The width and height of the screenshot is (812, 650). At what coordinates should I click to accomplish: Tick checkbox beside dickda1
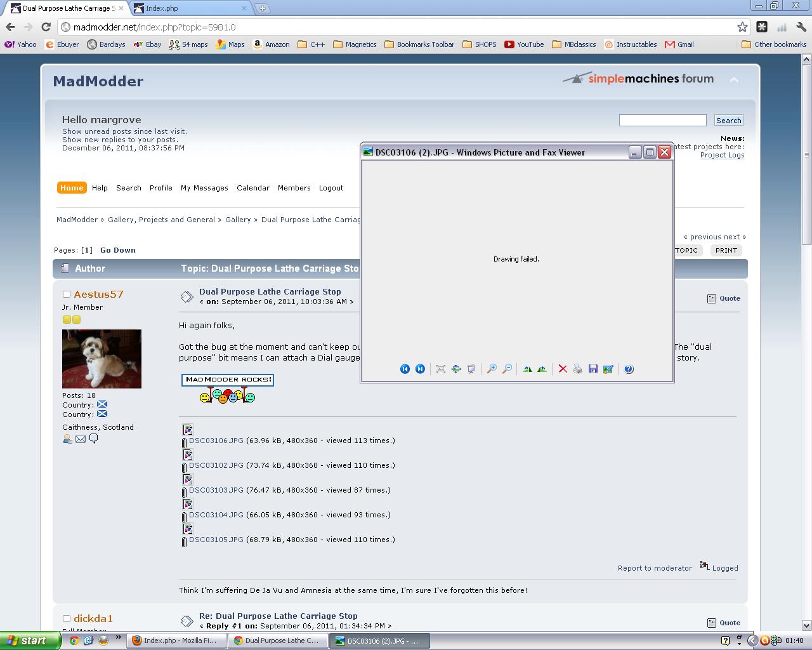point(66,619)
